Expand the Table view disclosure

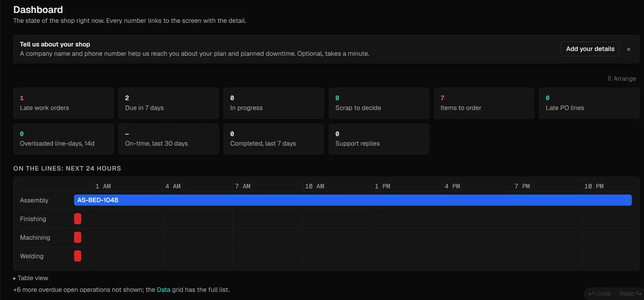pyautogui.click(x=31, y=278)
